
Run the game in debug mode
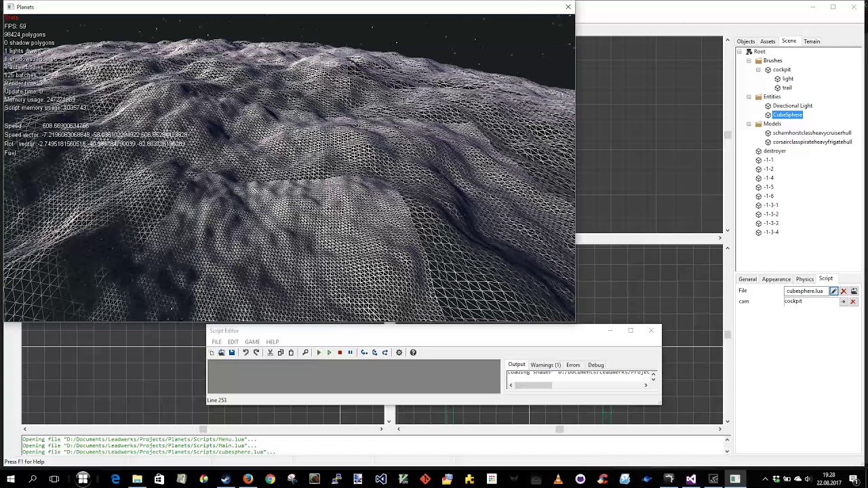pos(319,352)
